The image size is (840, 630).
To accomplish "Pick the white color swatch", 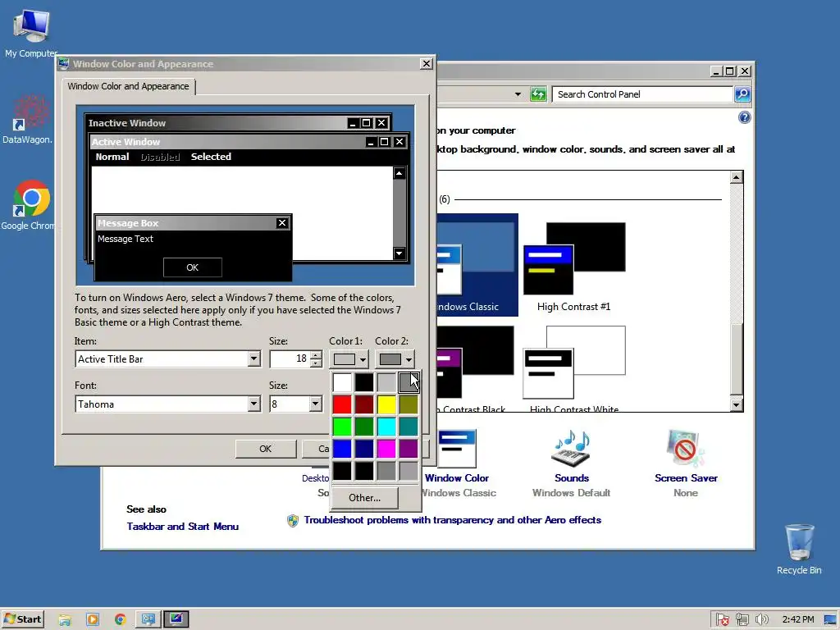I will click(342, 382).
